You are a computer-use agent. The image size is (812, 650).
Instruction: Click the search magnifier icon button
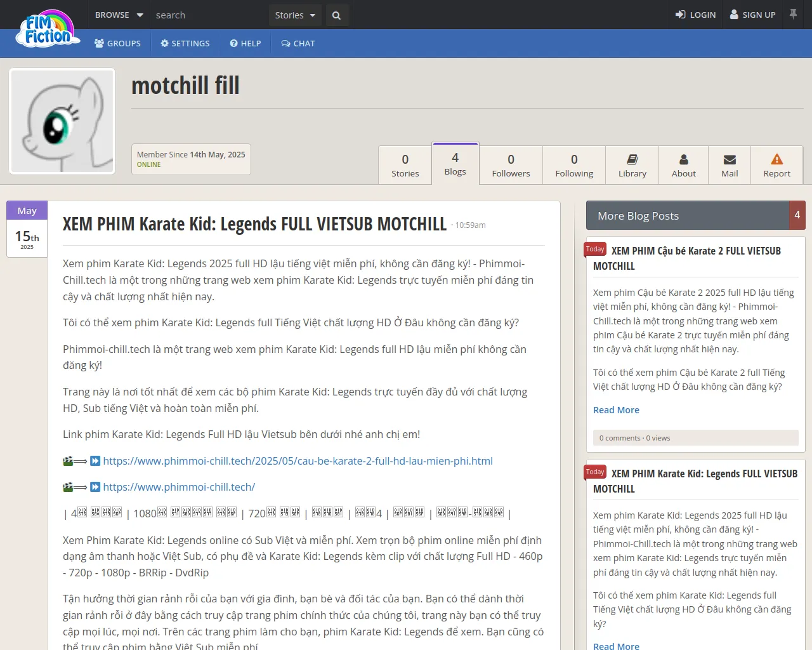tap(336, 15)
